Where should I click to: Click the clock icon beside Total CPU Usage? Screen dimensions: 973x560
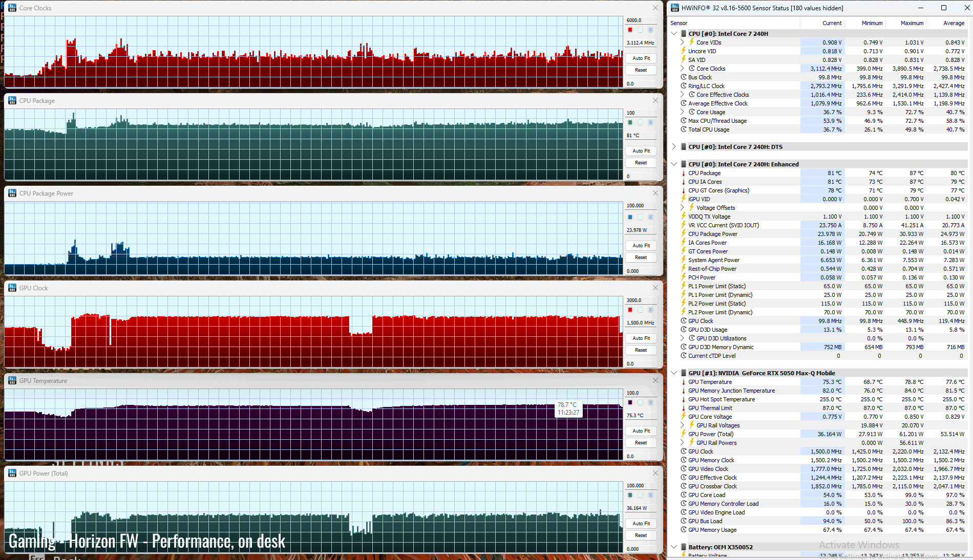[x=684, y=130]
